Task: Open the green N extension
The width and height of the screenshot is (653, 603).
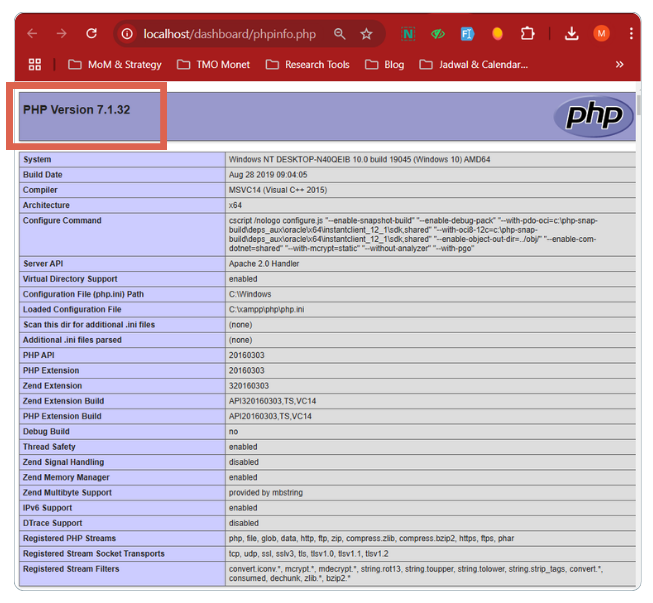Action: (x=408, y=34)
